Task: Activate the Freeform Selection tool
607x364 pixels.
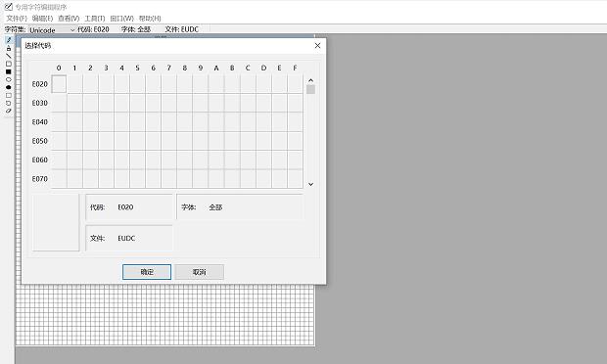Action: [x=9, y=104]
